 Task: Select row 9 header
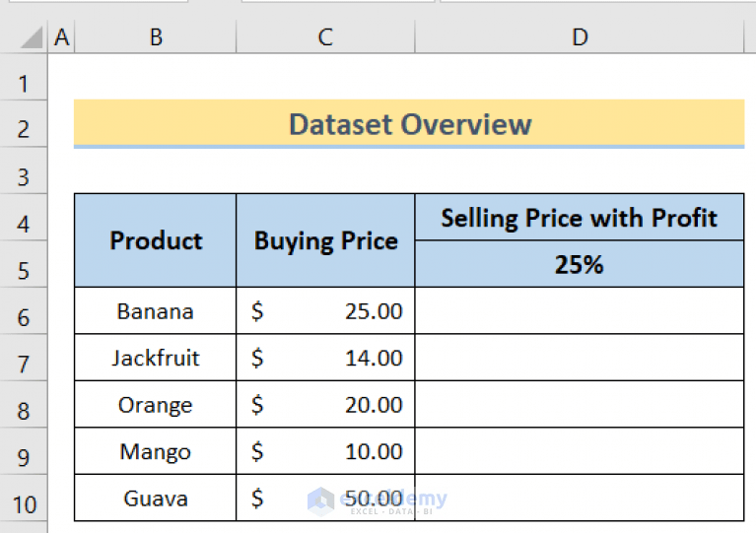pyautogui.click(x=23, y=451)
